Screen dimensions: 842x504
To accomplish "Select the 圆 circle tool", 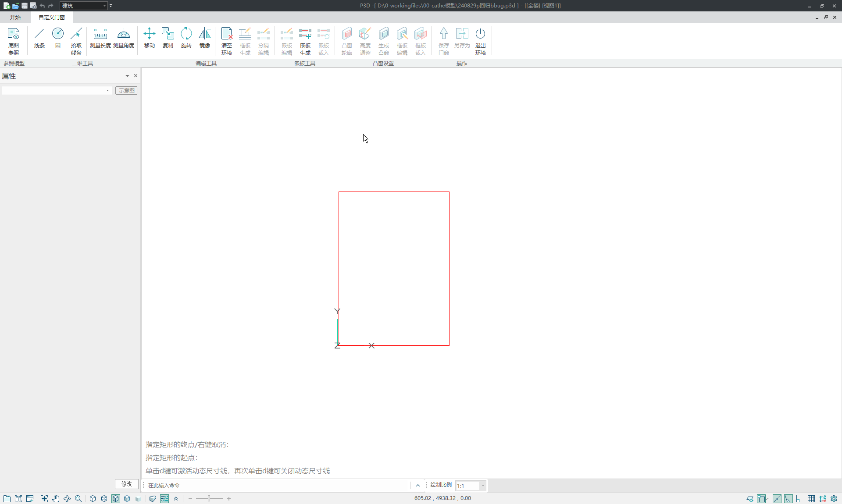I will pyautogui.click(x=58, y=38).
